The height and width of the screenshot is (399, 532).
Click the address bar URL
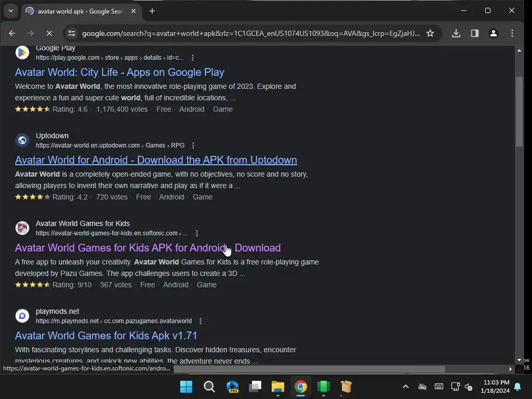click(251, 33)
